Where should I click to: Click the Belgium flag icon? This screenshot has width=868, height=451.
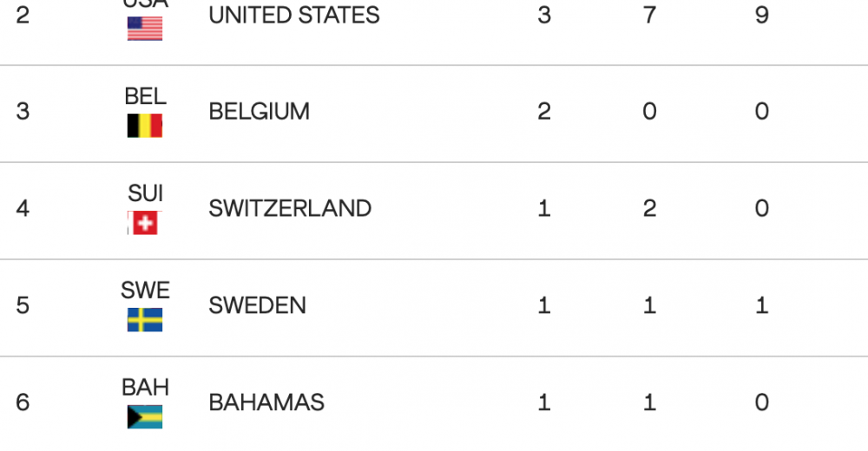145,127
